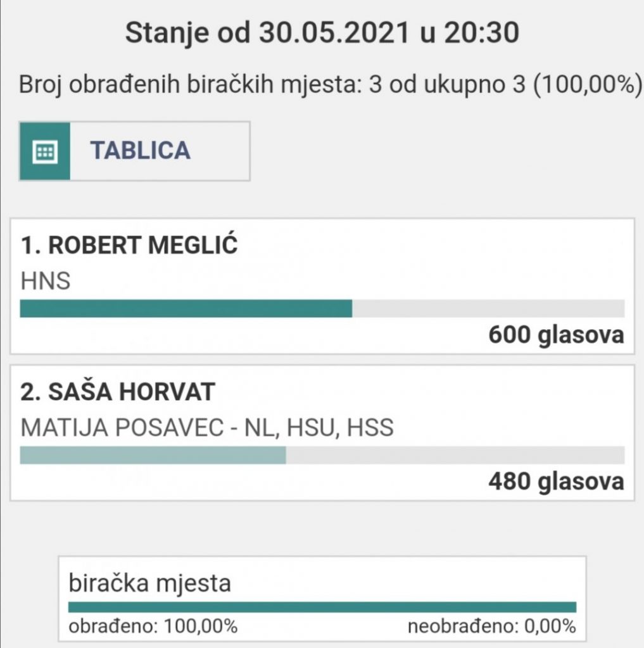This screenshot has width=644, height=648.
Task: Click the empty gray part of Meglić's bar
Action: click(x=488, y=308)
